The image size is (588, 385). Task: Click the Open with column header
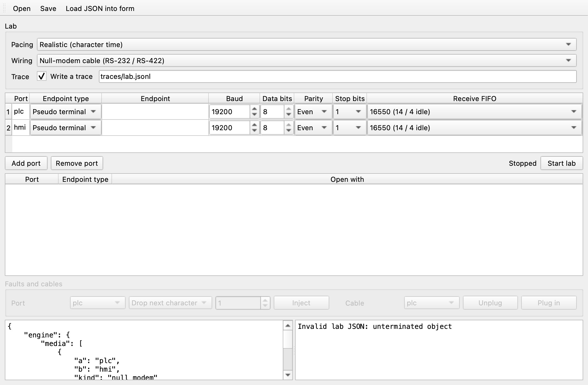coord(347,179)
